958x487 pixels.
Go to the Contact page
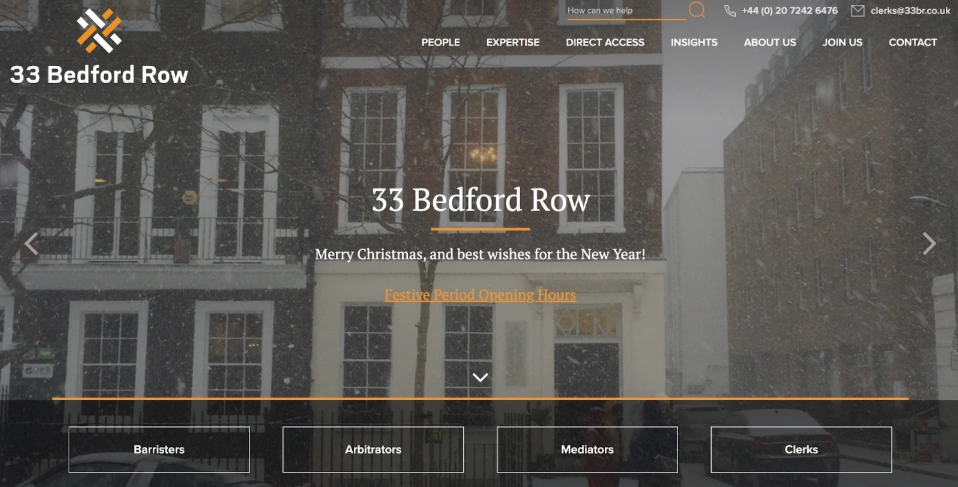pos(913,42)
